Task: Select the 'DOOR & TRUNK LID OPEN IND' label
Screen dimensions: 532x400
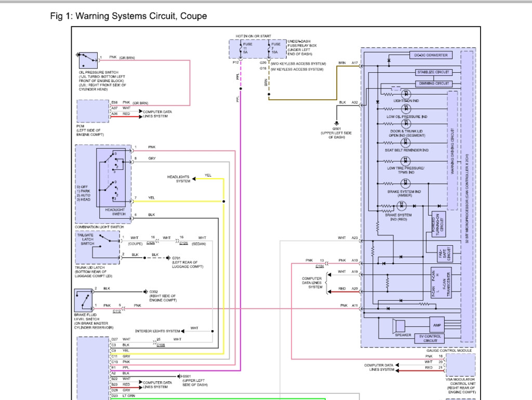Action: [x=407, y=134]
